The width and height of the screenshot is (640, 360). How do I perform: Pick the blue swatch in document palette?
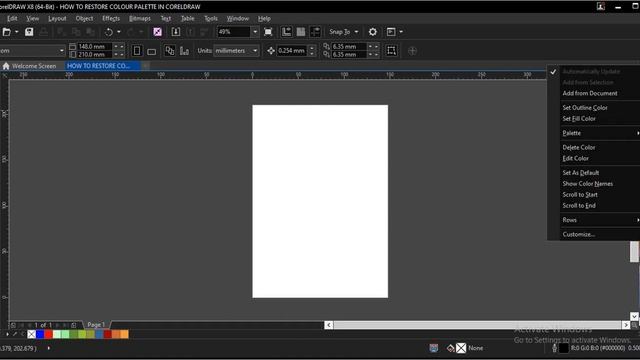40,334
